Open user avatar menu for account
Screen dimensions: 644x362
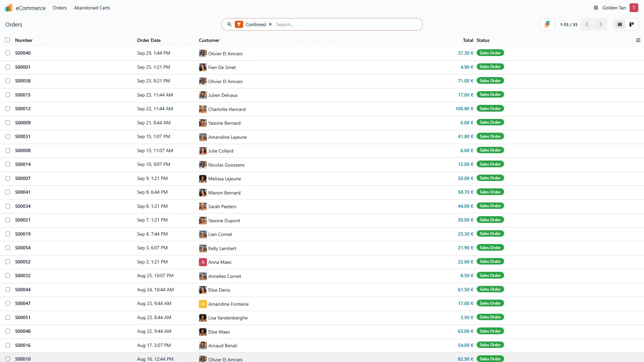point(634,8)
